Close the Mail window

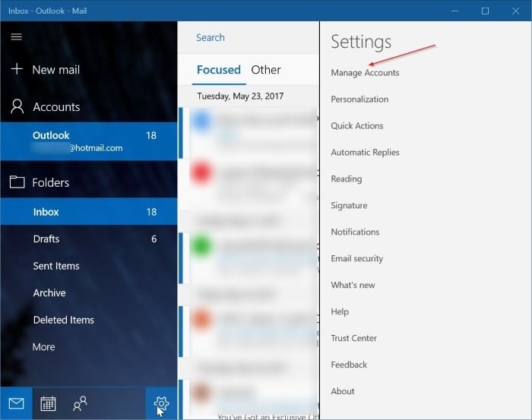point(515,11)
